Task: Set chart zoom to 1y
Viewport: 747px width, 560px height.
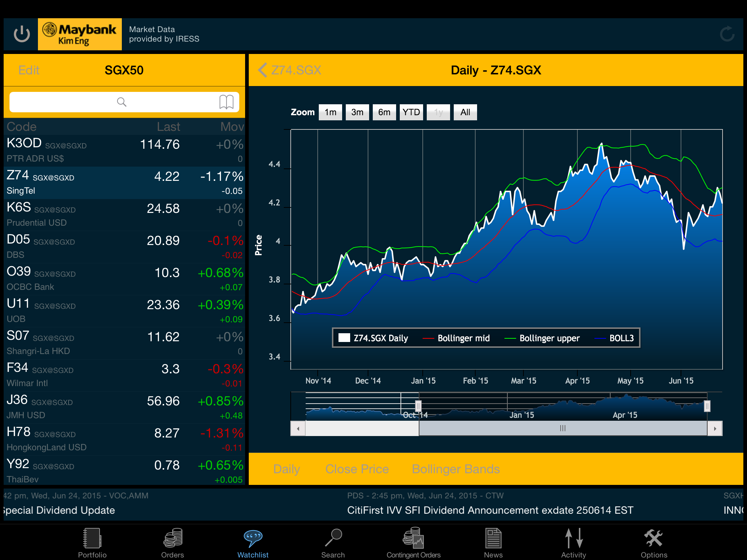Action: 438,112
